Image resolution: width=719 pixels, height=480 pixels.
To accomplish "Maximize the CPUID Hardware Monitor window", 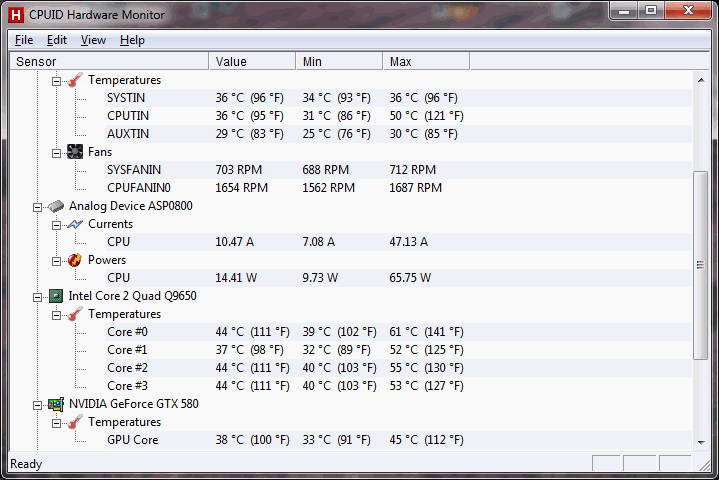I will pos(651,11).
